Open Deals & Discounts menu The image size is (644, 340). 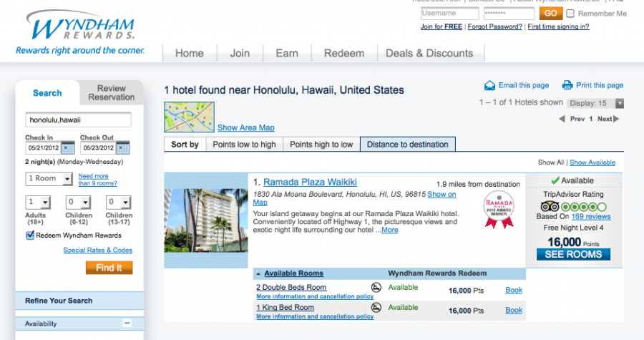pyautogui.click(x=429, y=54)
